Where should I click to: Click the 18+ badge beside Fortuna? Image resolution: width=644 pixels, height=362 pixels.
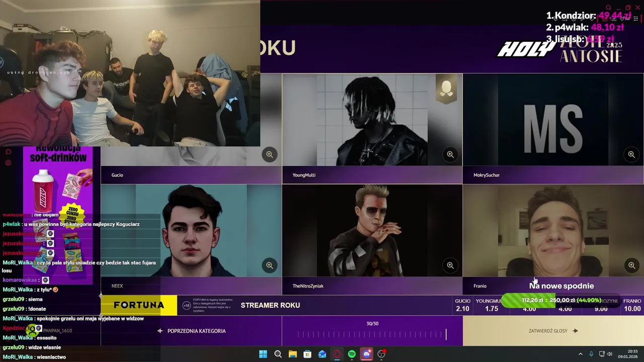pos(186,305)
